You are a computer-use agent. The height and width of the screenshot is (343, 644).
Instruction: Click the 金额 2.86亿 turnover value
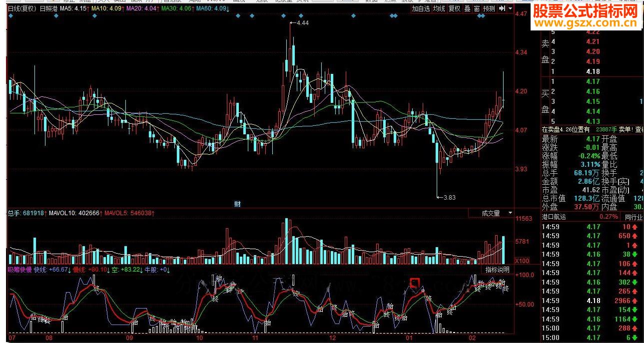coord(589,182)
